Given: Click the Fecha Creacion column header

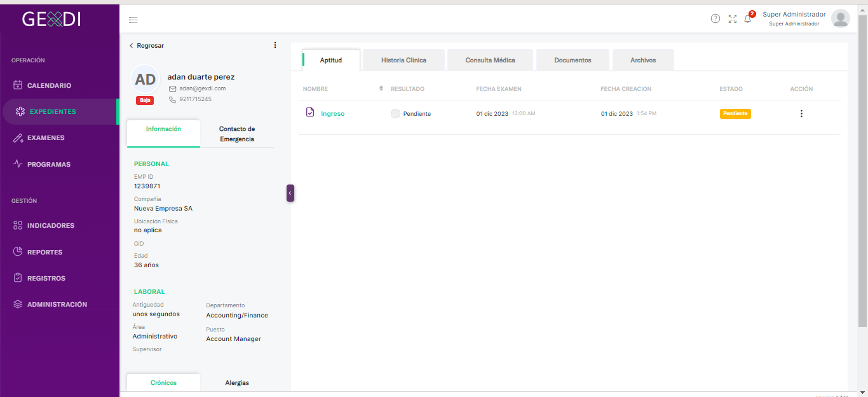Looking at the screenshot, I should click(626, 89).
